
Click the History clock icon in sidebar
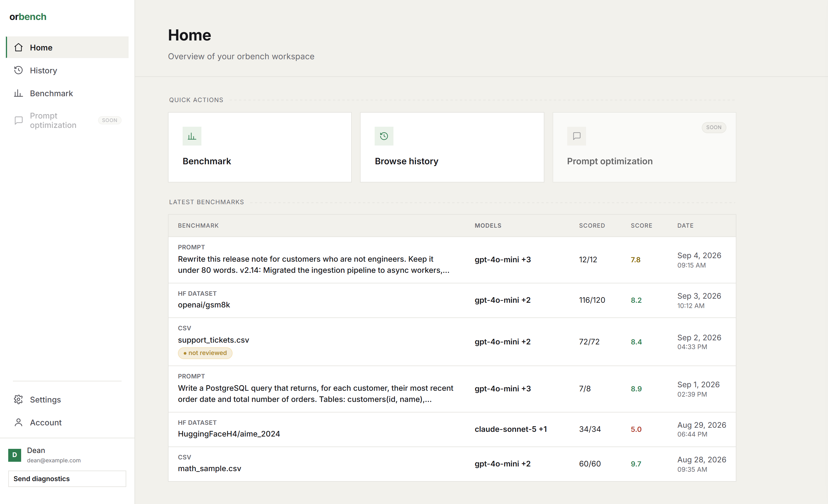click(18, 70)
